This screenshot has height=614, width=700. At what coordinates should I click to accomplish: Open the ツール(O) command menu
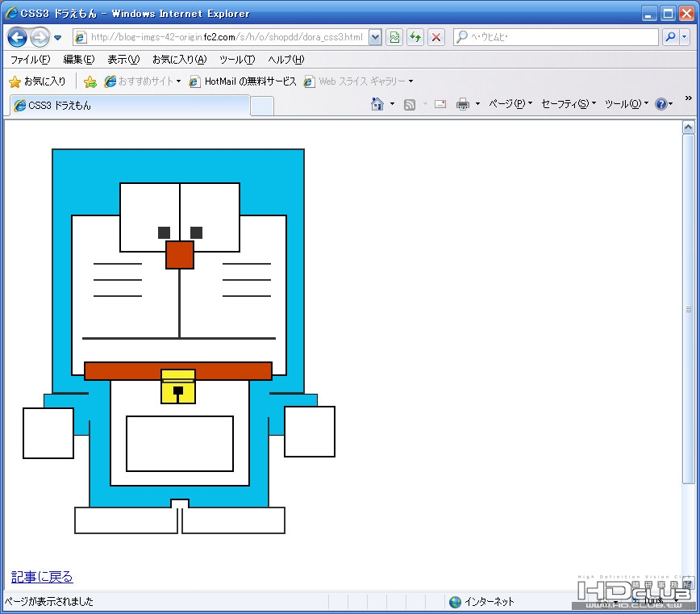pyautogui.click(x=627, y=104)
